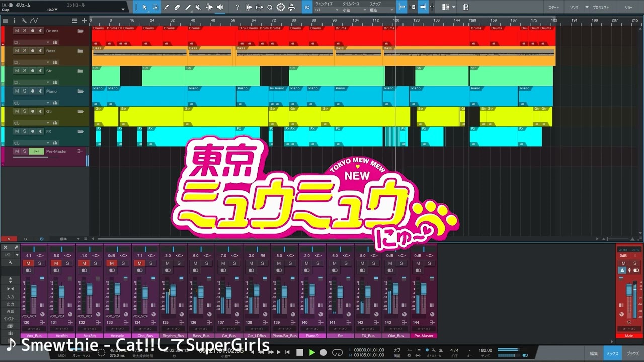Screen dimensions: 644x362
Task: Open the ブラウズ tab
Action: pos(633,354)
